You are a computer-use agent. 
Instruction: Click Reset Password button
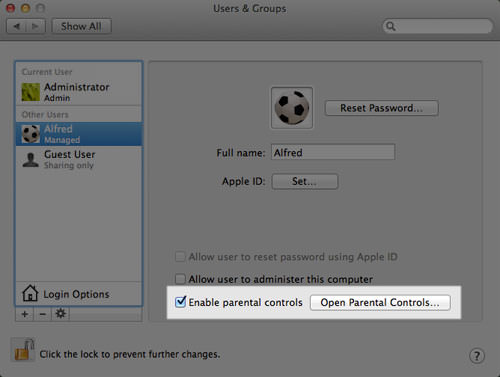tap(382, 108)
